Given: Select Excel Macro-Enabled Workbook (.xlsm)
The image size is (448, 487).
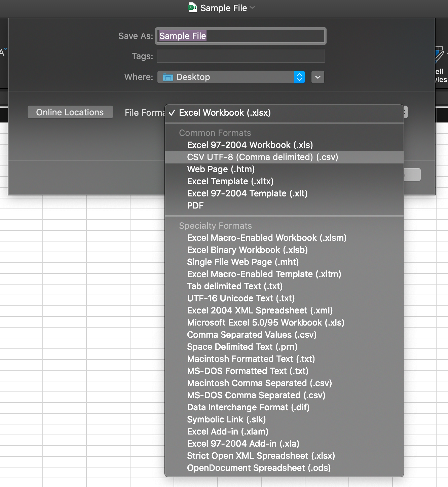Looking at the screenshot, I should pos(267,238).
